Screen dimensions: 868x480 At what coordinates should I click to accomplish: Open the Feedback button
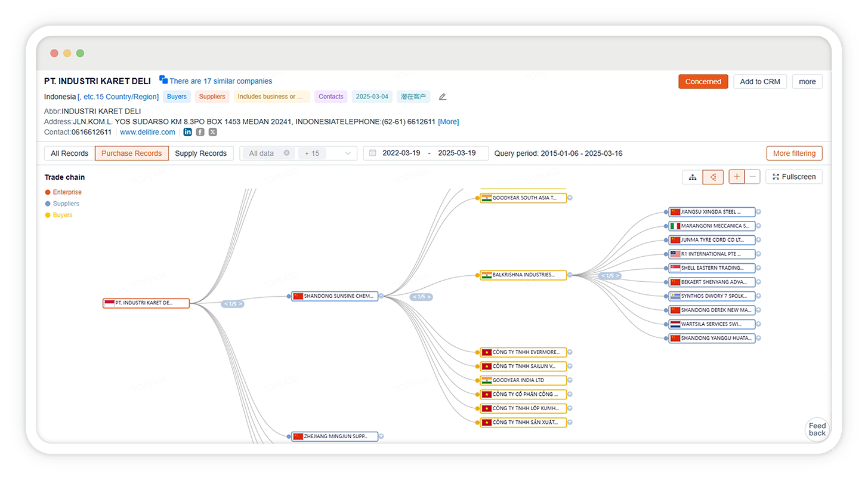(817, 429)
